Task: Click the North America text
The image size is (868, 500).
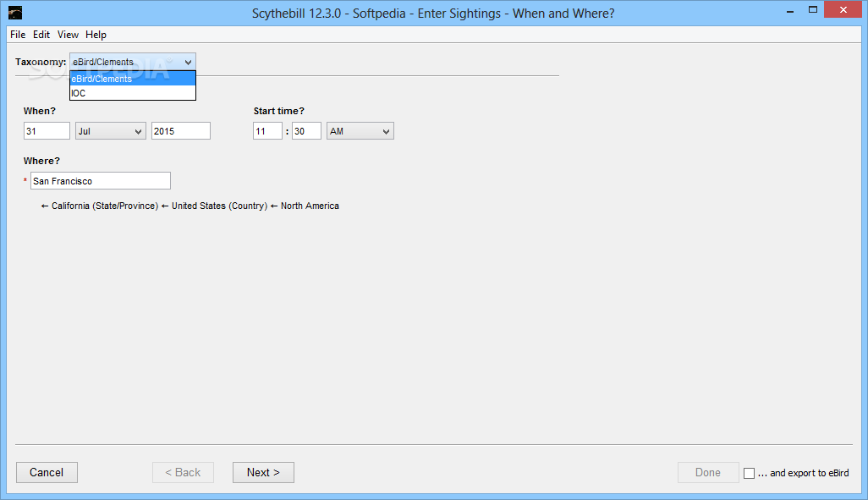Action: 310,206
